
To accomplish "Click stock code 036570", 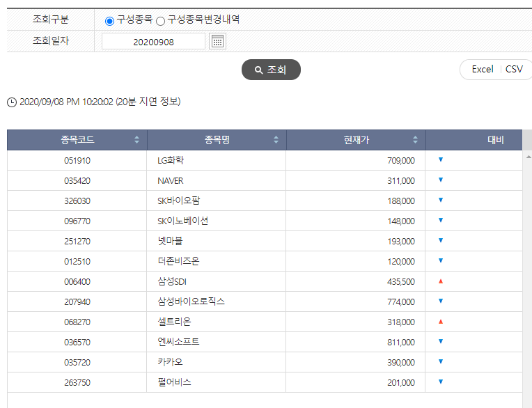I will pos(77,342).
